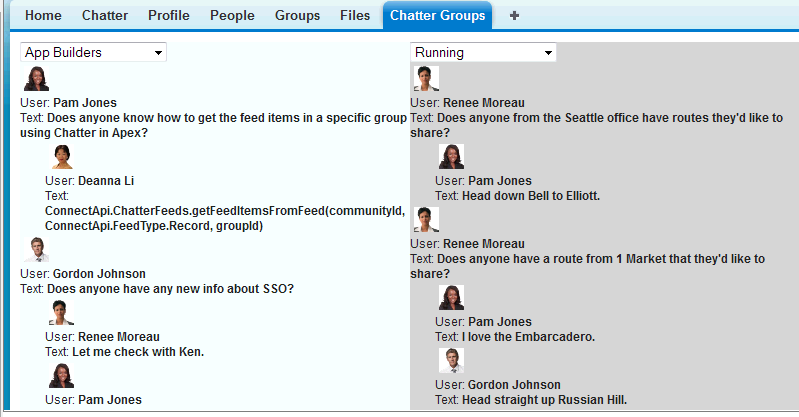Open the Groups tab
Screen dimensions: 799x417
coord(298,16)
